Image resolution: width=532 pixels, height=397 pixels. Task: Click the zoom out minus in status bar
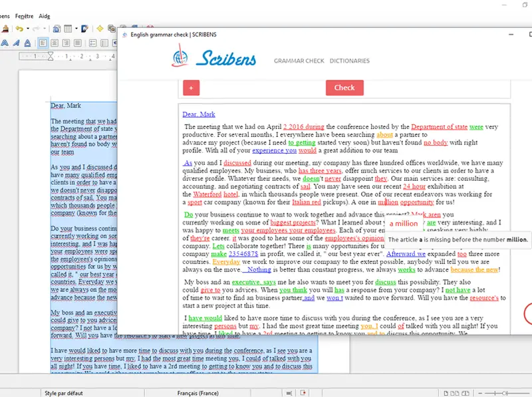click(480, 393)
